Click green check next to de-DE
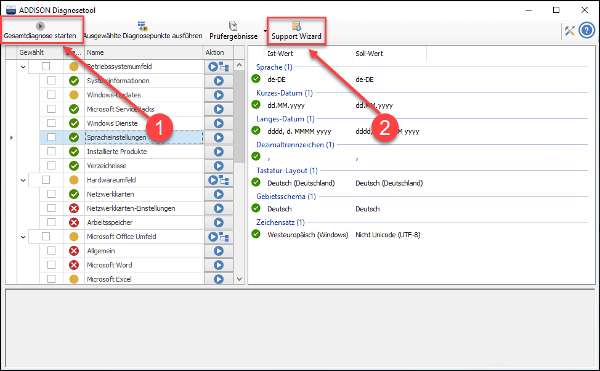This screenshot has height=371, width=600. tap(256, 79)
